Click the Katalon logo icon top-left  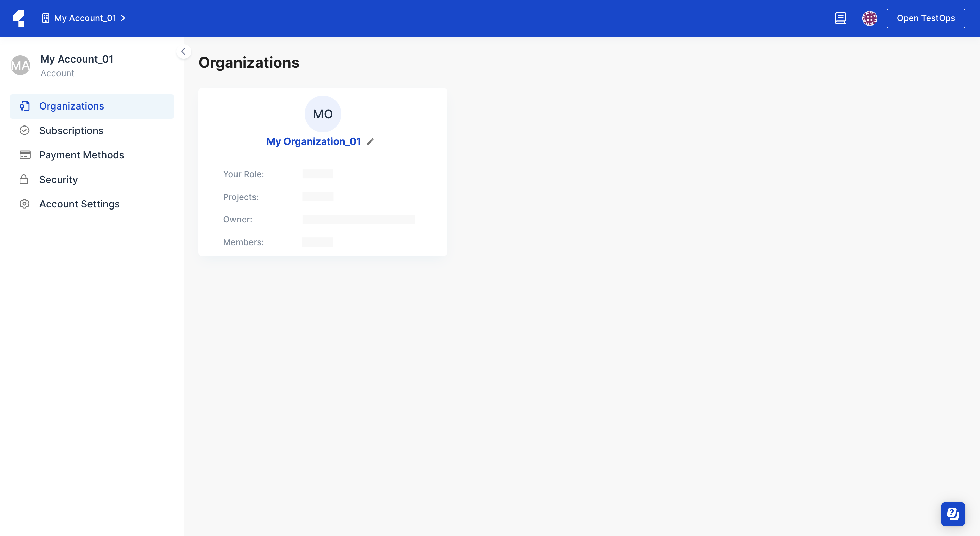coord(18,18)
